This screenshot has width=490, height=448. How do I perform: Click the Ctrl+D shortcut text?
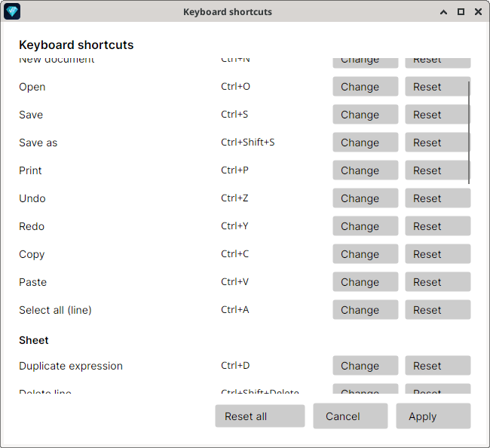(235, 366)
